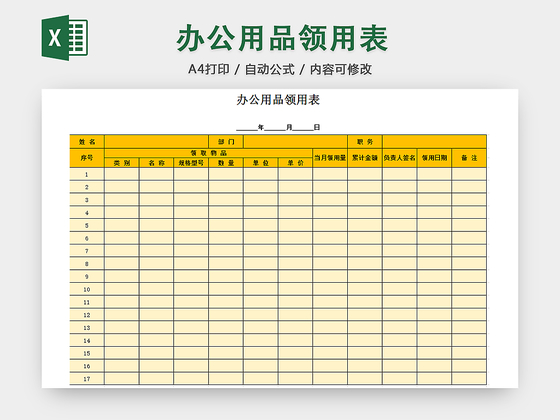Select the 姓名 header cell
Viewport: 560px width, 420px height.
(87, 142)
